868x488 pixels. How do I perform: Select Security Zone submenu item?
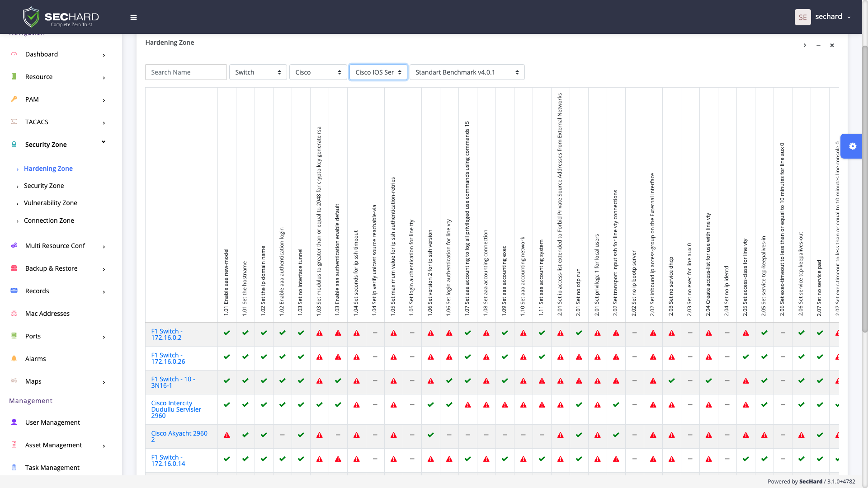44,186
